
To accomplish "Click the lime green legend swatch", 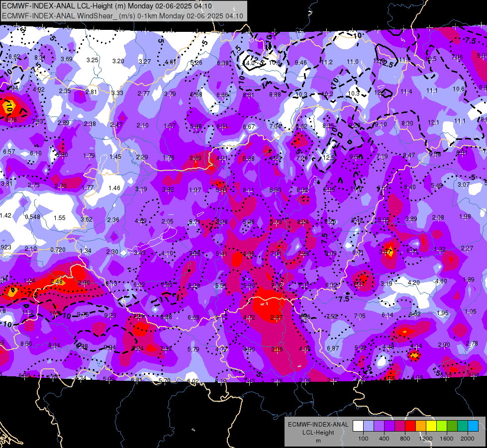I will pyautogui.click(x=441, y=426).
